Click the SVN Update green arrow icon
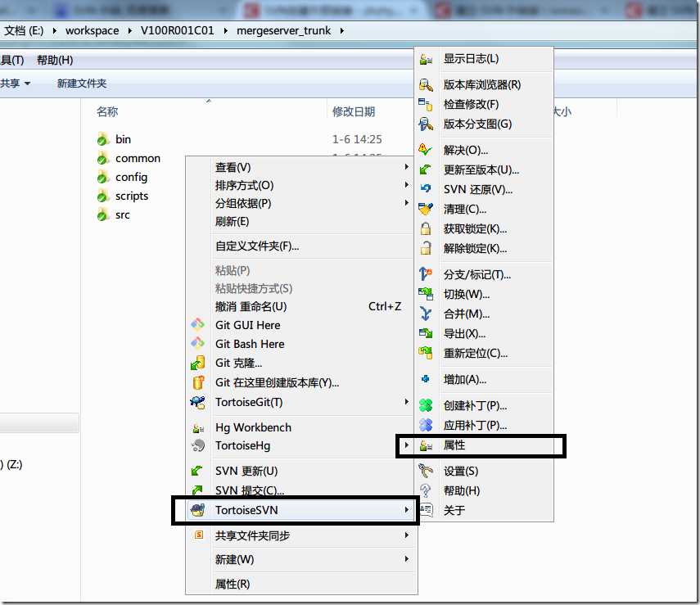 click(x=196, y=471)
